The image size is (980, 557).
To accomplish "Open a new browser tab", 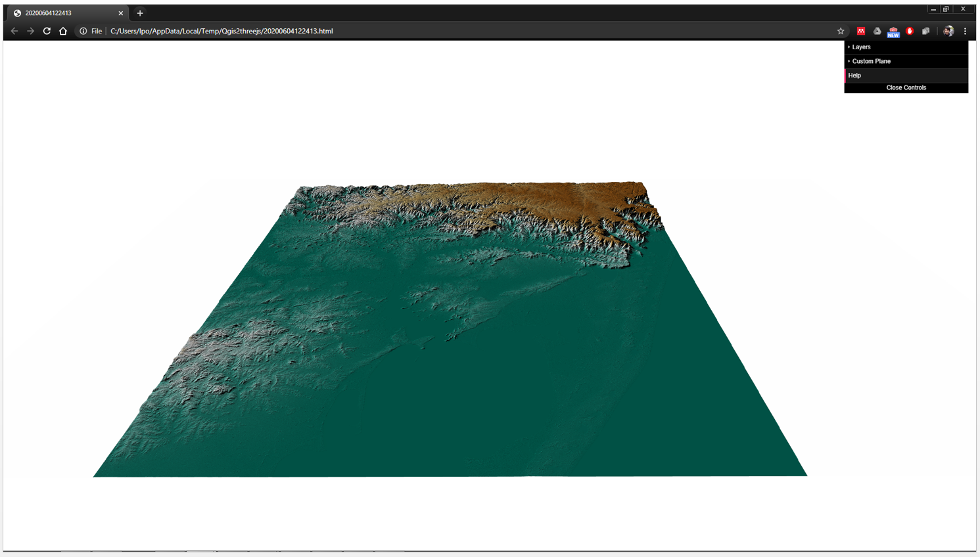I will 140,13.
